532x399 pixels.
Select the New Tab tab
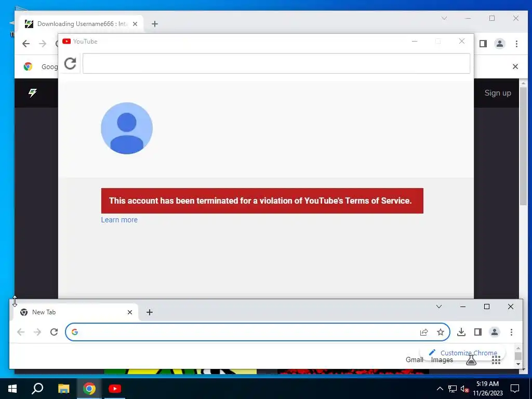click(76, 312)
